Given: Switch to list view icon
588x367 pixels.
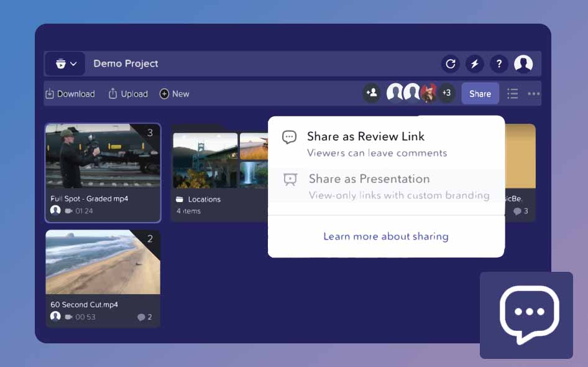Looking at the screenshot, I should [x=512, y=94].
